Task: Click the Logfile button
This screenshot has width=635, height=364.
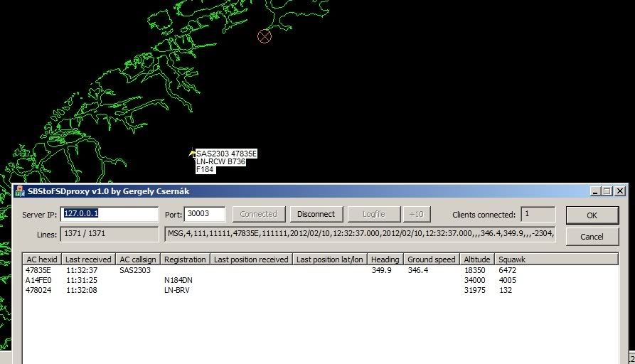Action: click(x=373, y=214)
